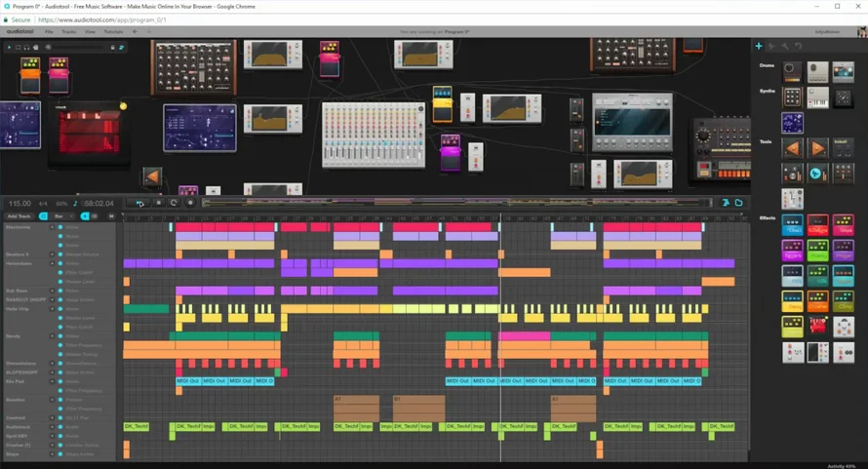Click the stop button in the transport bar

[x=157, y=204]
